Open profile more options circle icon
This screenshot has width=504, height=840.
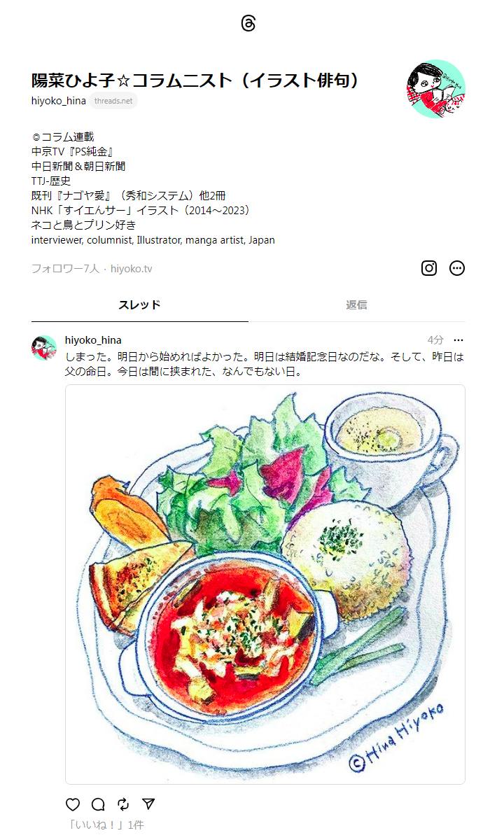[x=457, y=268]
